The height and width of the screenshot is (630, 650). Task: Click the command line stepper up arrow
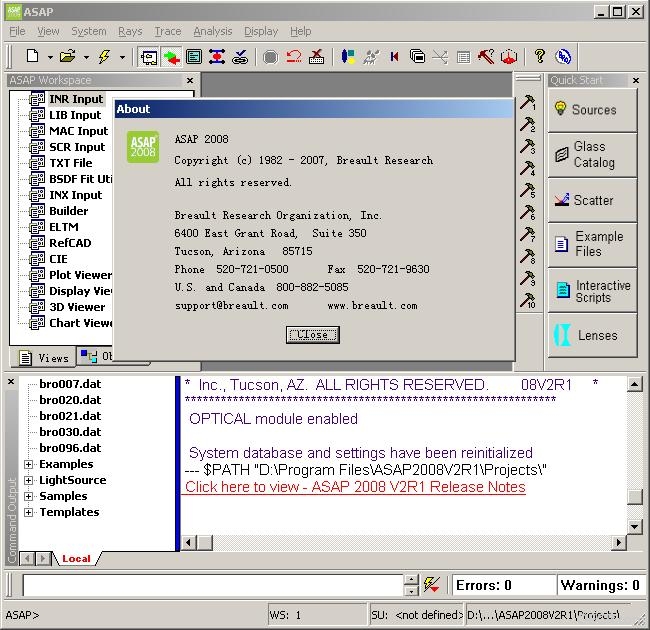(x=411, y=580)
